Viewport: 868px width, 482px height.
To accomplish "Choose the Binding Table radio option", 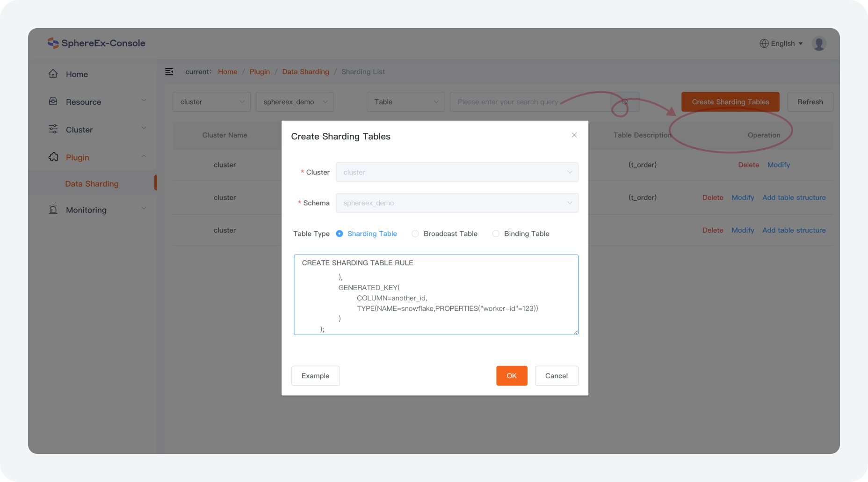I will pyautogui.click(x=496, y=234).
